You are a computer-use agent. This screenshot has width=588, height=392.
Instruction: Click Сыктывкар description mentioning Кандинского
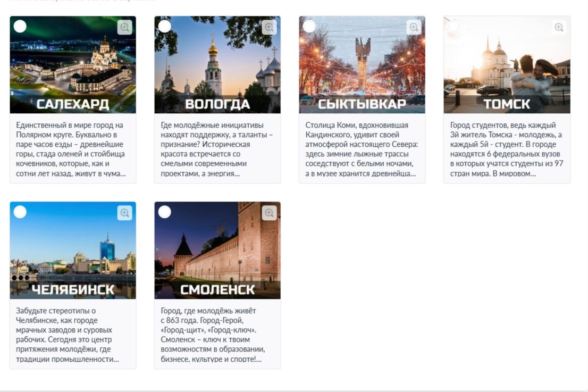point(362,149)
